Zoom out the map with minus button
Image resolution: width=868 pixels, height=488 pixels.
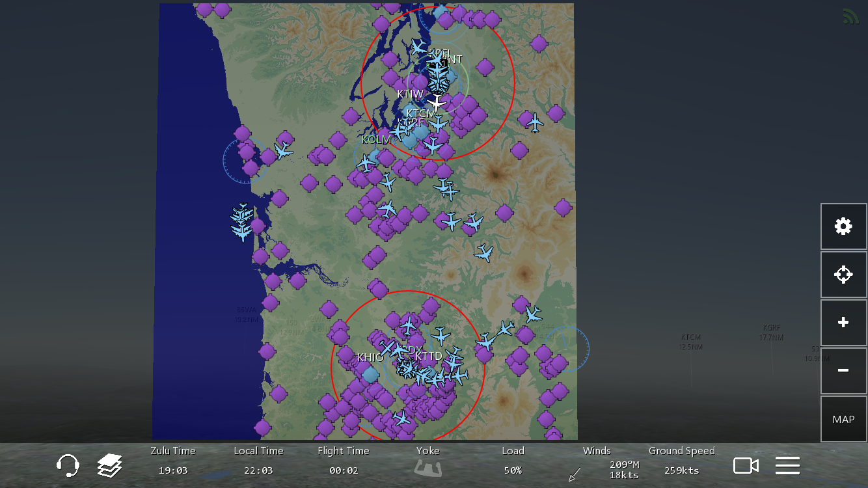click(843, 371)
